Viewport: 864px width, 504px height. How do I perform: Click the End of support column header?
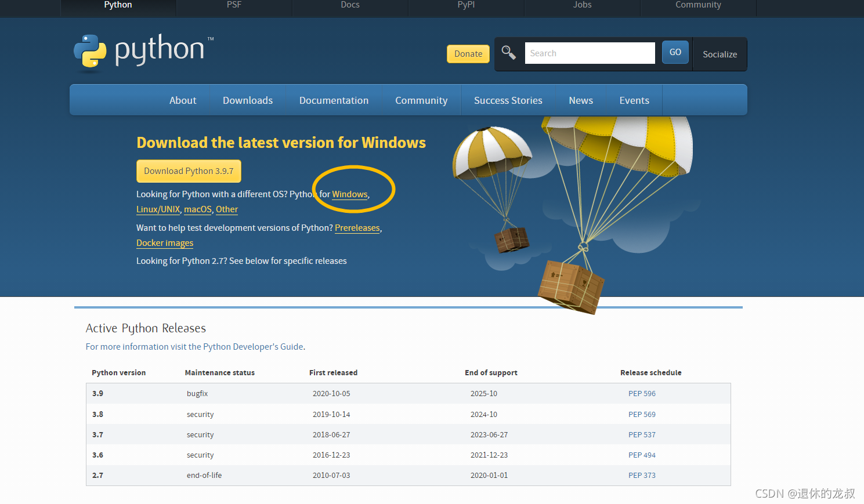coord(491,373)
